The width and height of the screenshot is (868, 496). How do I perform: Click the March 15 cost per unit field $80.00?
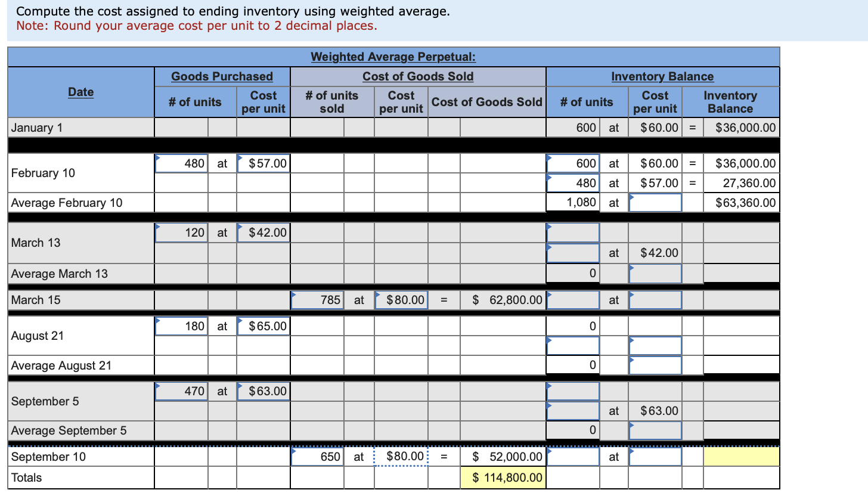pos(401,300)
